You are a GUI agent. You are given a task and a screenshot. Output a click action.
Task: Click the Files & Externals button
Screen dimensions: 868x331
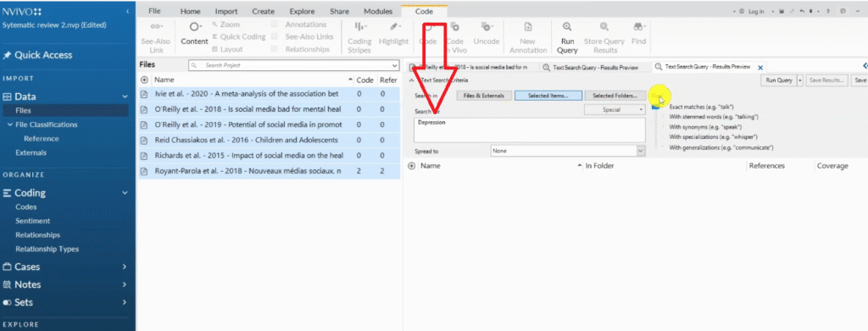tap(484, 96)
